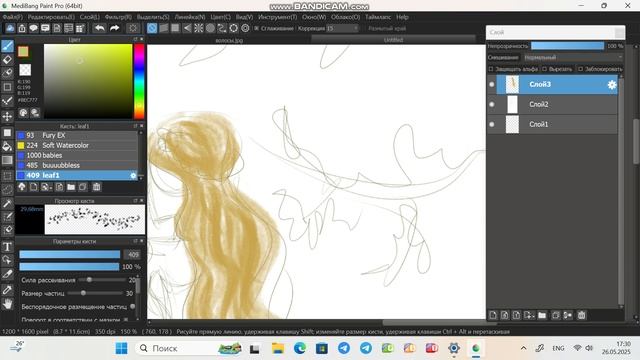Select the 1000 babies brush
This screenshot has width=640, height=360.
[77, 155]
